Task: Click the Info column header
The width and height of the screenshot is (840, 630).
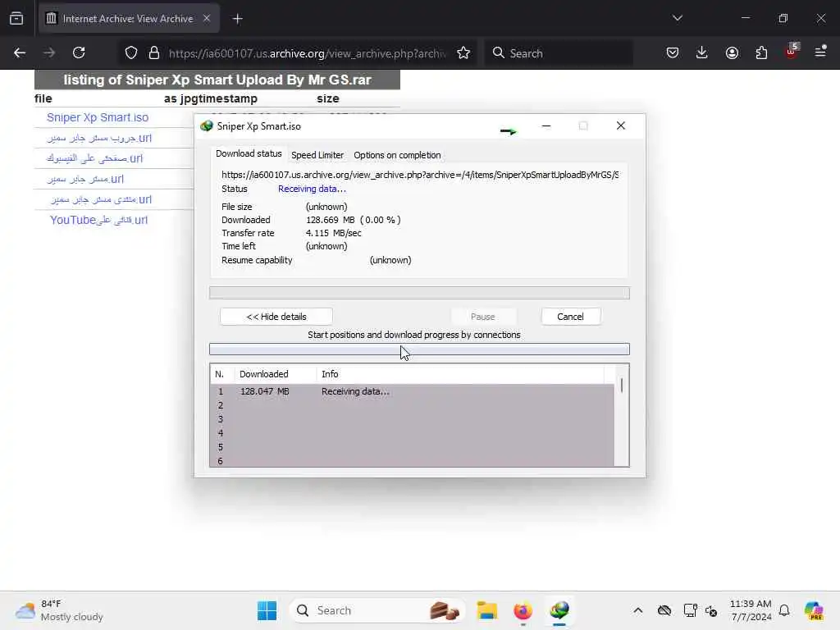Action: (x=461, y=374)
